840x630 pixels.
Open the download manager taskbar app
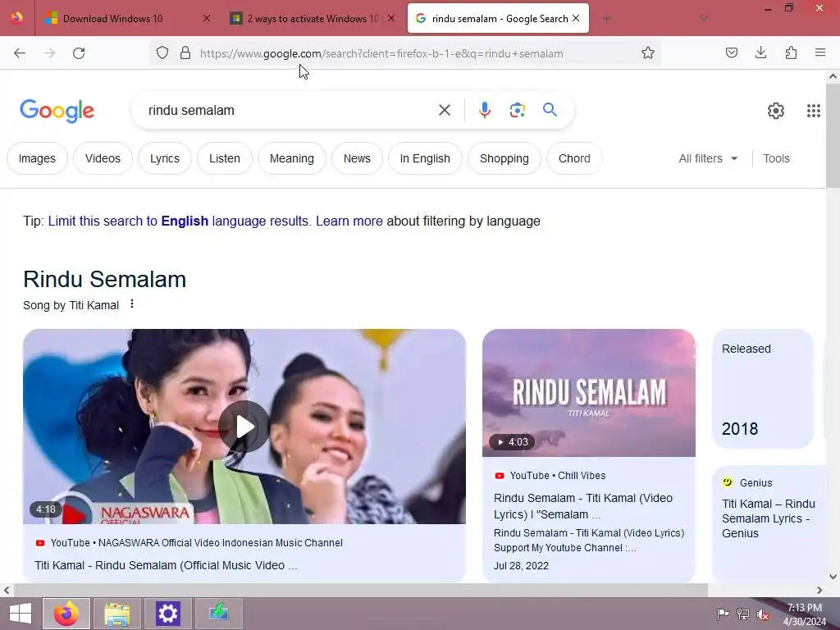[x=218, y=614]
